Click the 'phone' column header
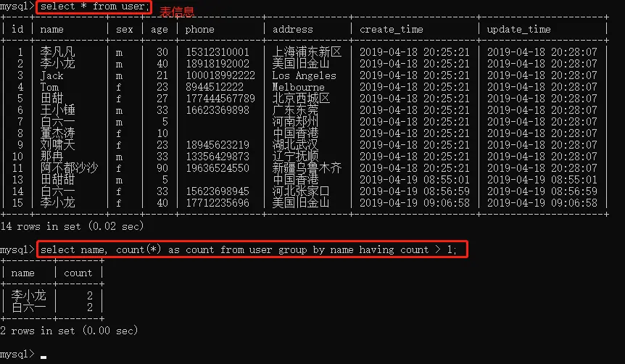The image size is (625, 364). (199, 30)
